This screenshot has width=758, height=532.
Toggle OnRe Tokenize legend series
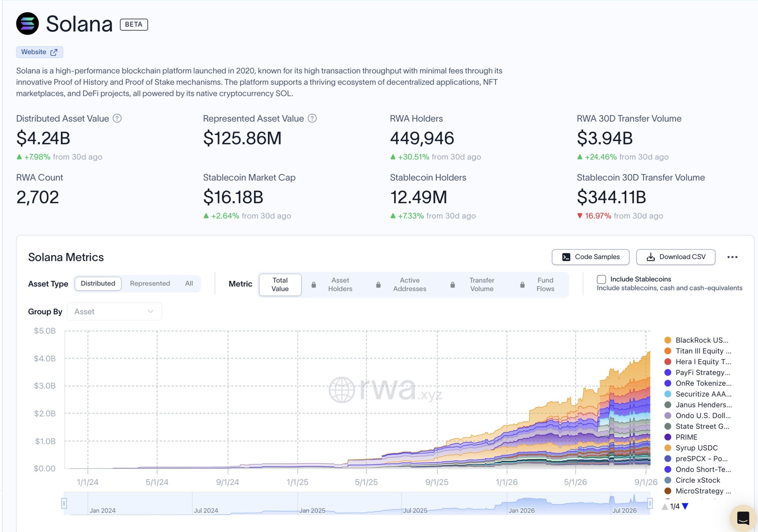[698, 383]
